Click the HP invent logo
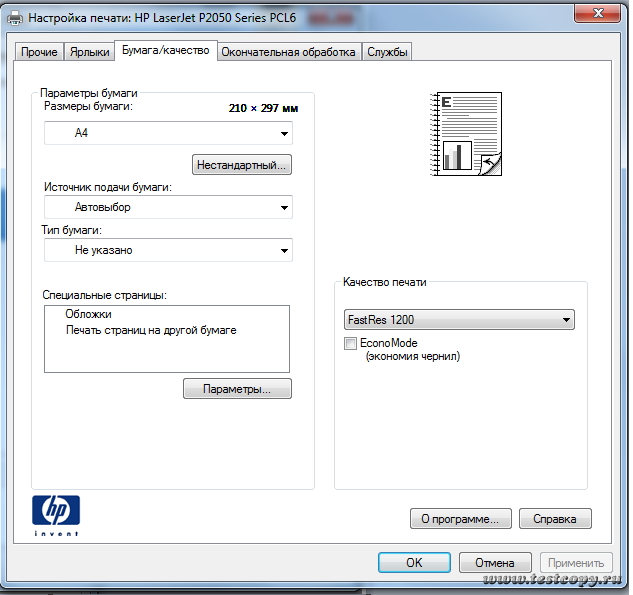This screenshot has height=595, width=633. [x=56, y=515]
